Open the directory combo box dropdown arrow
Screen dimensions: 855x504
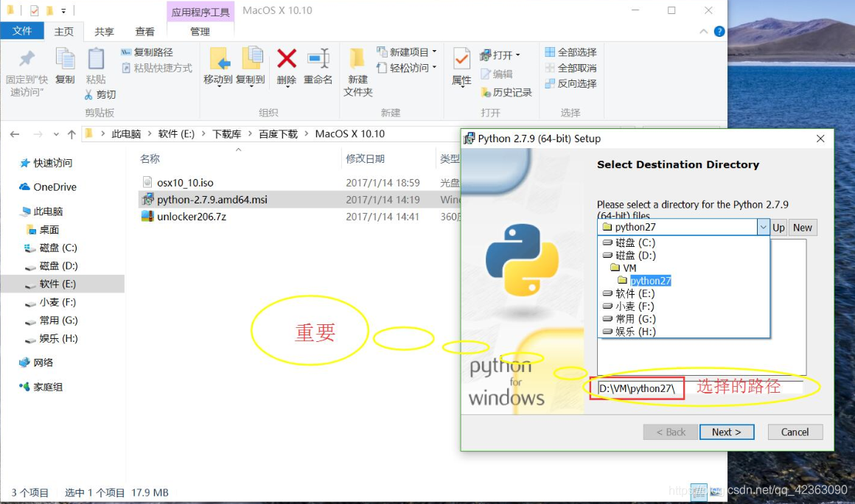763,227
